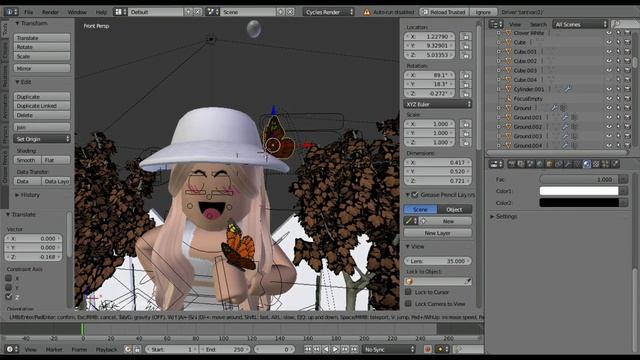Click the Lens 35.000 field
This screenshot has height=360, width=640.
[438, 260]
